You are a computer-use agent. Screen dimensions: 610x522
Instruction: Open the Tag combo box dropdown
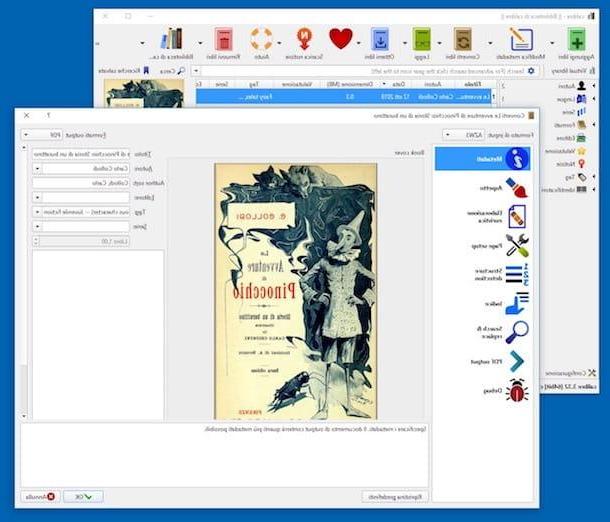point(37,212)
